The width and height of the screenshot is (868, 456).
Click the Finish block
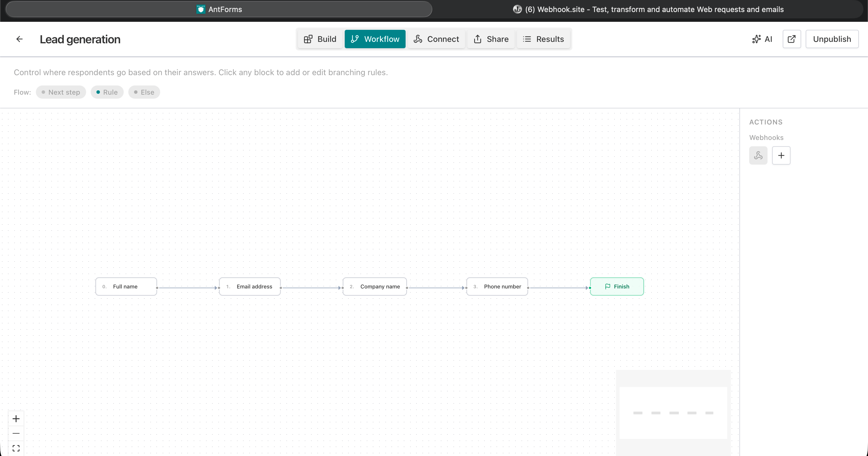617,286
